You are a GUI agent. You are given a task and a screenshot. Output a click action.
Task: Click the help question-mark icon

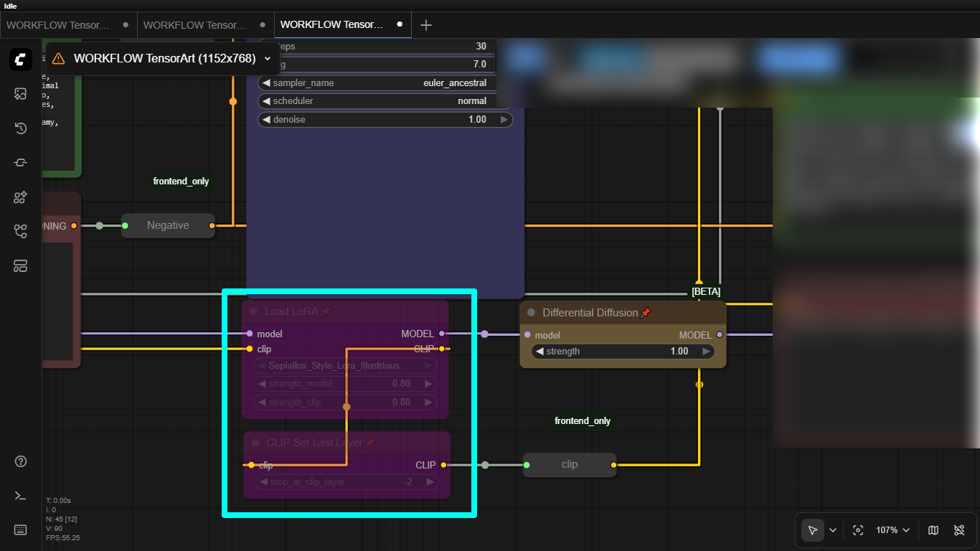(20, 461)
